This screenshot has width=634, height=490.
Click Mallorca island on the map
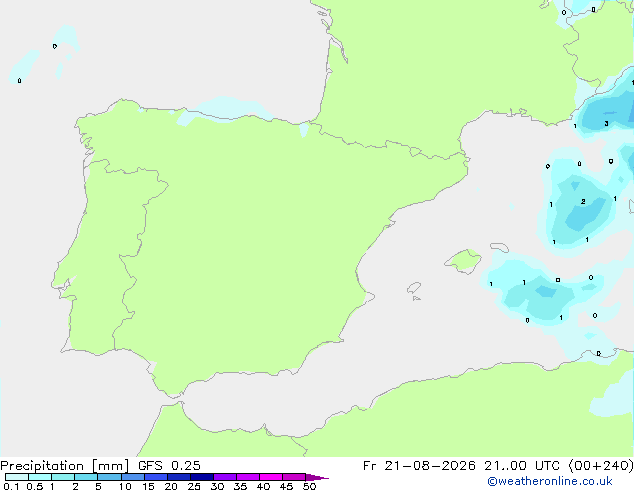pos(463,261)
